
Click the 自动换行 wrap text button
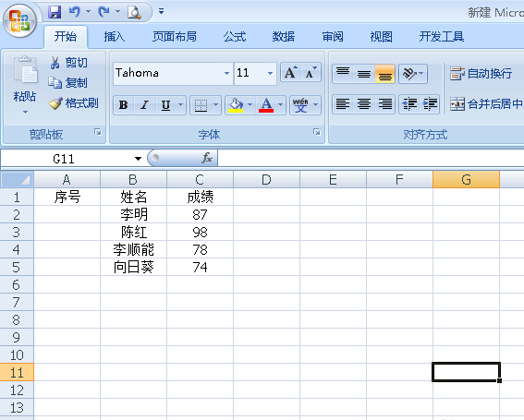pyautogui.click(x=481, y=74)
